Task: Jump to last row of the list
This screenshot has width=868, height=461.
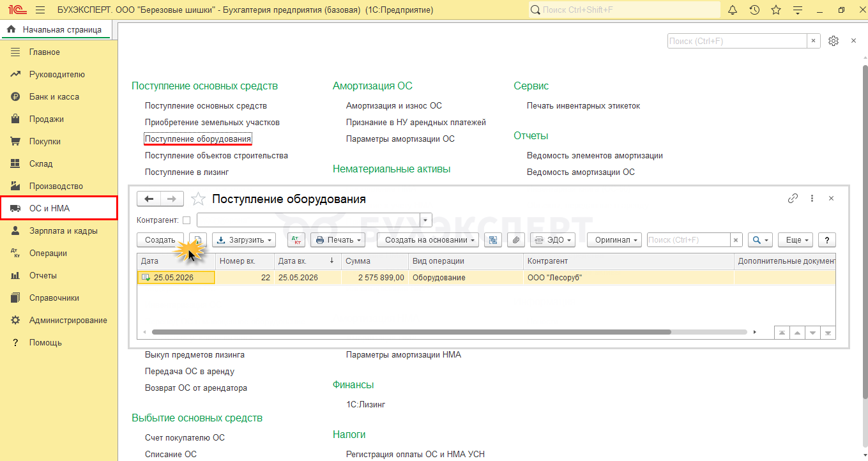Action: (828, 333)
